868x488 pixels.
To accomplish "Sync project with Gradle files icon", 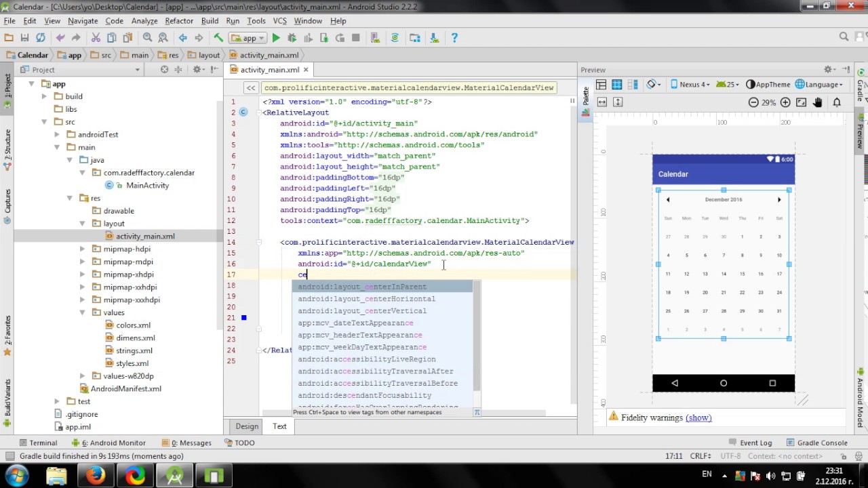I will pyautogui.click(x=395, y=38).
